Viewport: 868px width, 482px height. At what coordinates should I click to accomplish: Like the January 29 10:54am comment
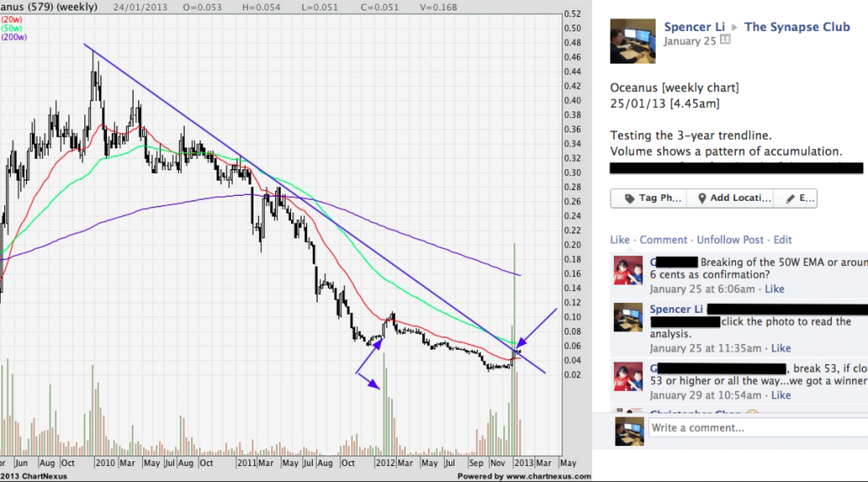pos(780,395)
